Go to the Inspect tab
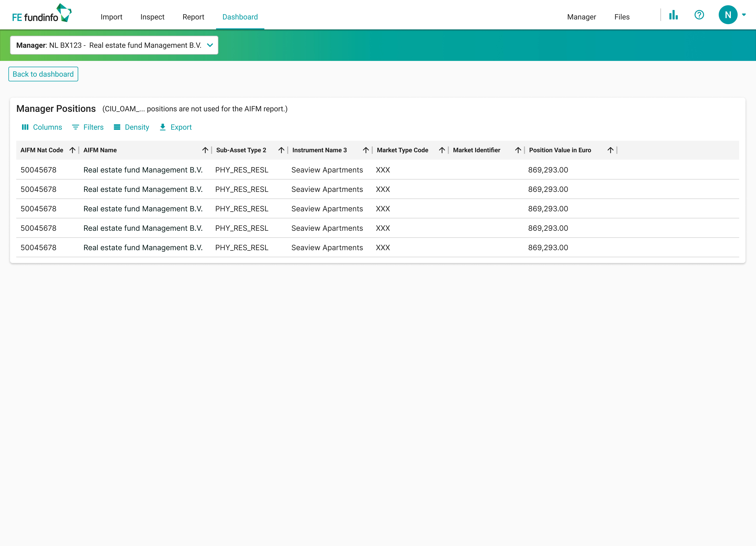This screenshot has height=546, width=756. tap(152, 17)
